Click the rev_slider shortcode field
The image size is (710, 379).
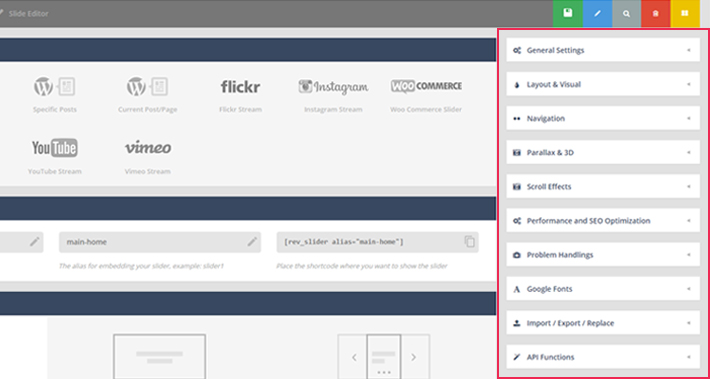[x=378, y=242]
